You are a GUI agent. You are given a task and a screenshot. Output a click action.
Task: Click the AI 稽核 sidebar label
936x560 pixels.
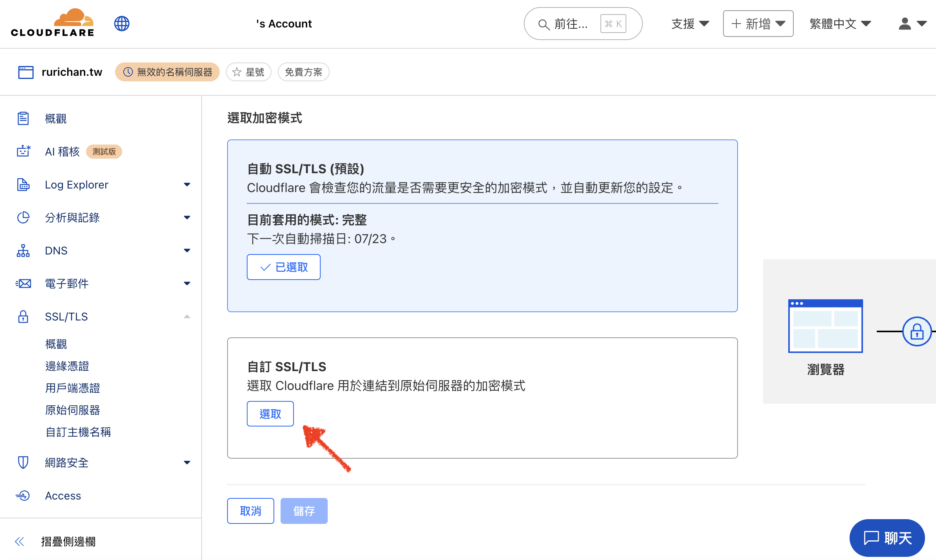pos(62,152)
